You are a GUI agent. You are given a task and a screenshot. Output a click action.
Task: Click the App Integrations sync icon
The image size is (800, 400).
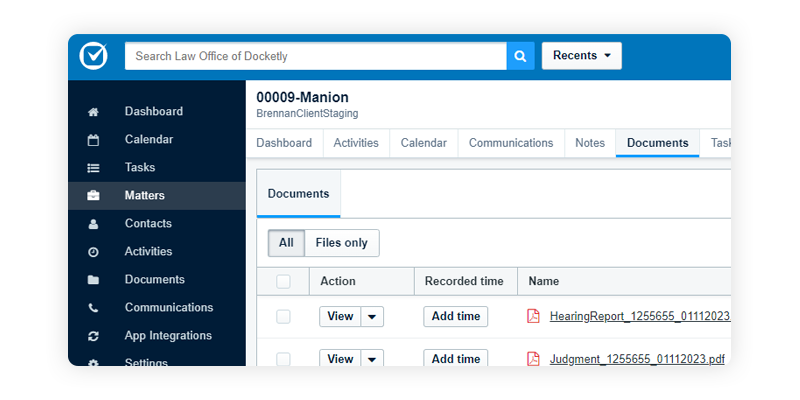pyautogui.click(x=93, y=336)
